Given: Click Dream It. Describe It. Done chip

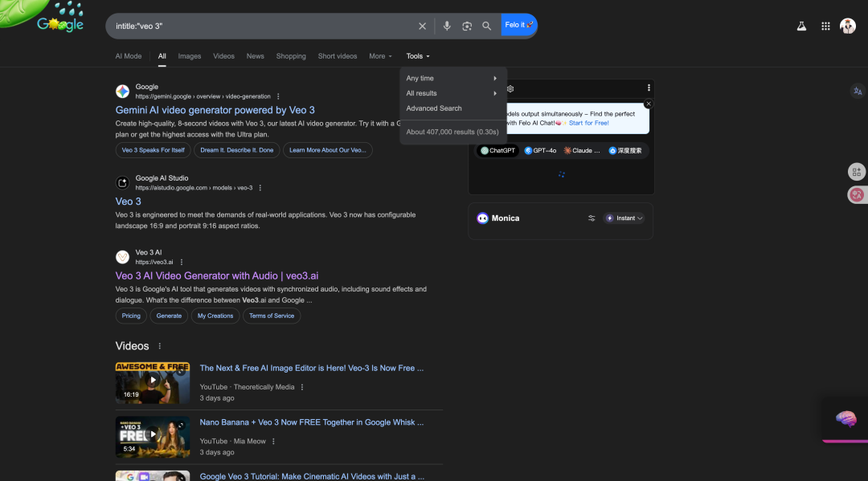Looking at the screenshot, I should pos(236,150).
